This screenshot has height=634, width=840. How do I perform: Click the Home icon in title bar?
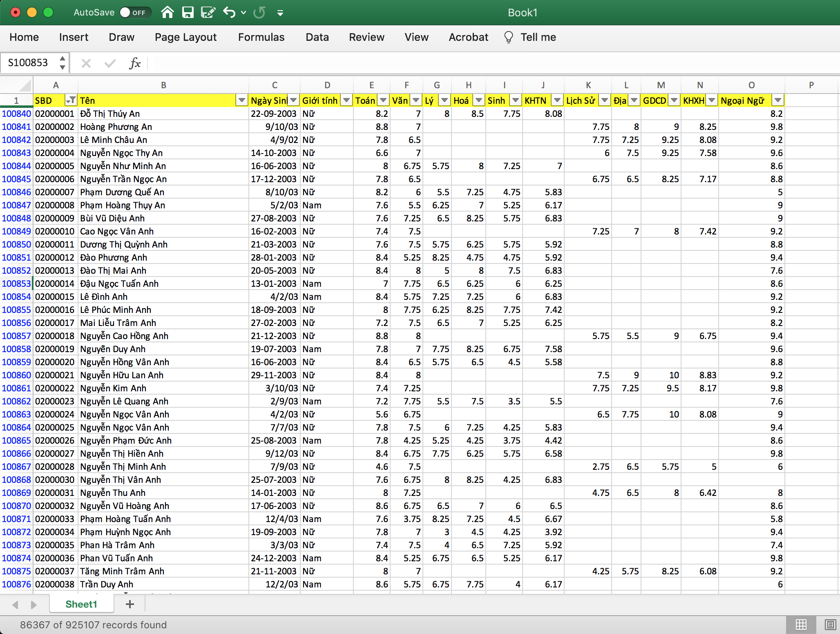coord(167,13)
